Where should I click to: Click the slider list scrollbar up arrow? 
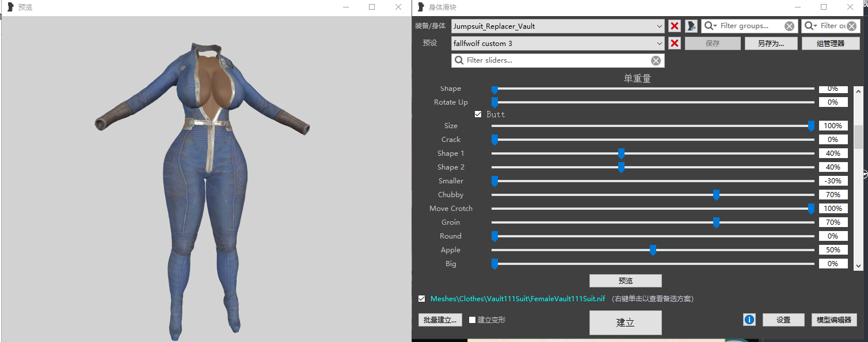click(x=858, y=91)
